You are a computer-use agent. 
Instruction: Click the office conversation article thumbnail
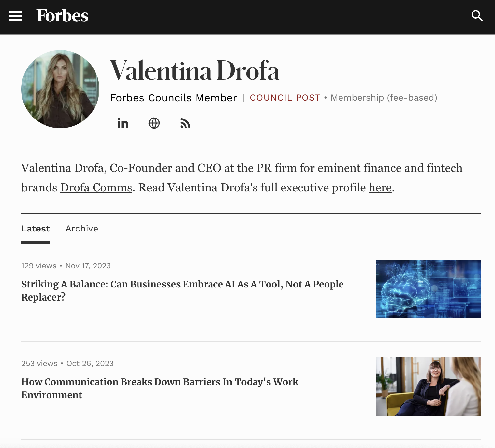(428, 387)
